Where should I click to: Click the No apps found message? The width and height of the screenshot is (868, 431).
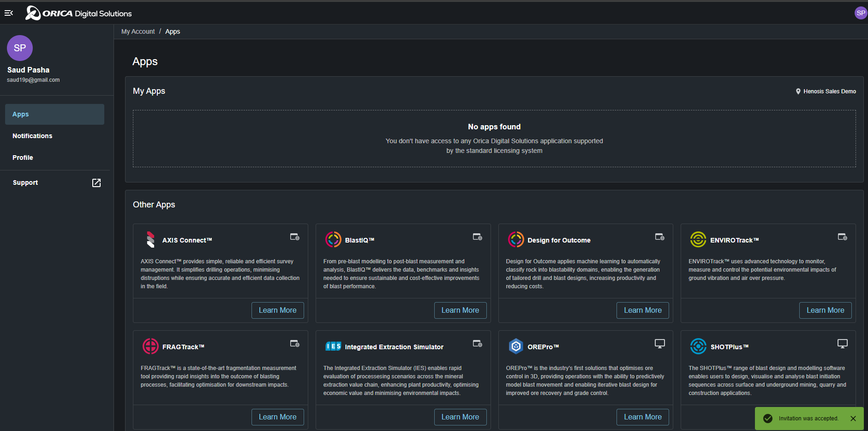(494, 127)
